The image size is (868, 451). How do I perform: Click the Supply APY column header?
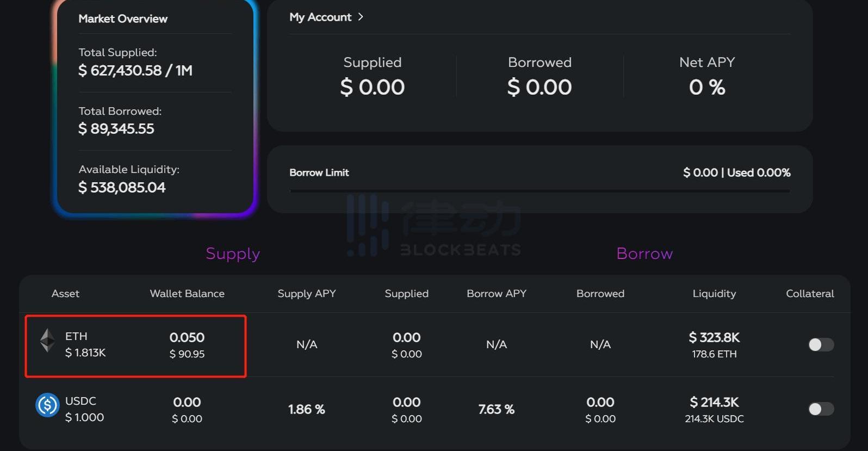tap(307, 294)
